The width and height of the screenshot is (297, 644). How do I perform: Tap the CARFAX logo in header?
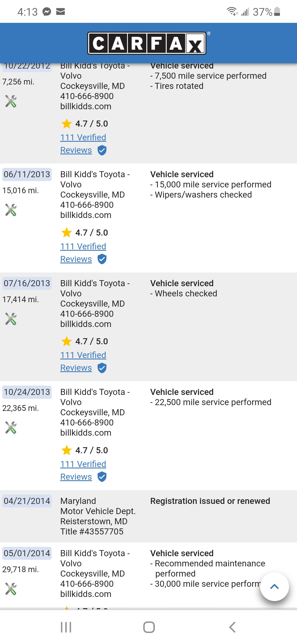click(147, 43)
